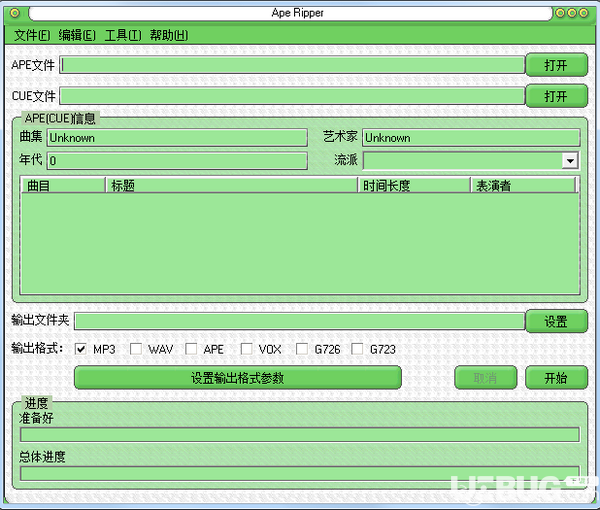
Task: Click the 准备好 current progress bar
Action: pyautogui.click(x=300, y=435)
